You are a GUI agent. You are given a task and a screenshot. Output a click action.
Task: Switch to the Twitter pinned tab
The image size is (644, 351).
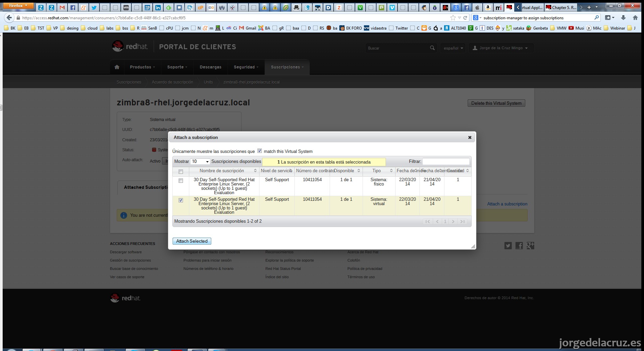[x=94, y=7]
